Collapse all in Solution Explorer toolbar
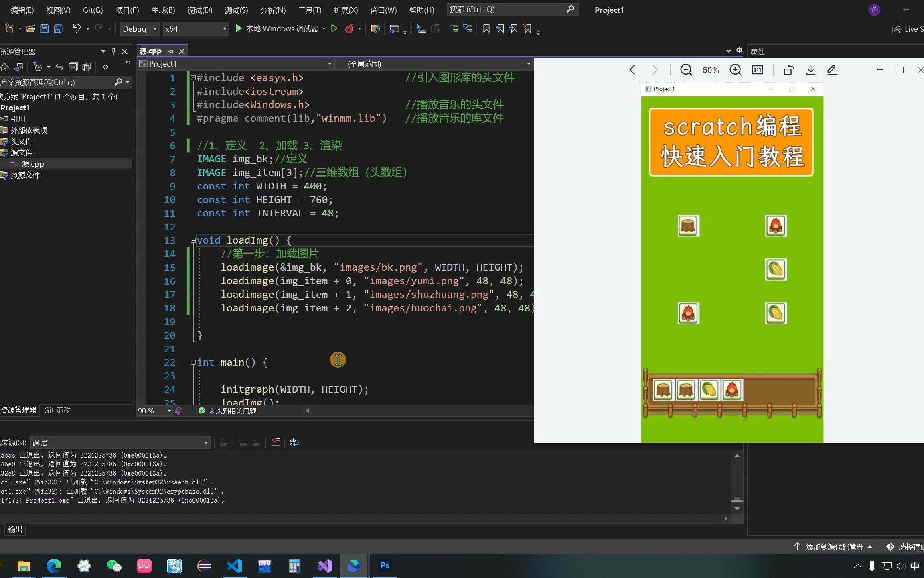 (x=73, y=67)
